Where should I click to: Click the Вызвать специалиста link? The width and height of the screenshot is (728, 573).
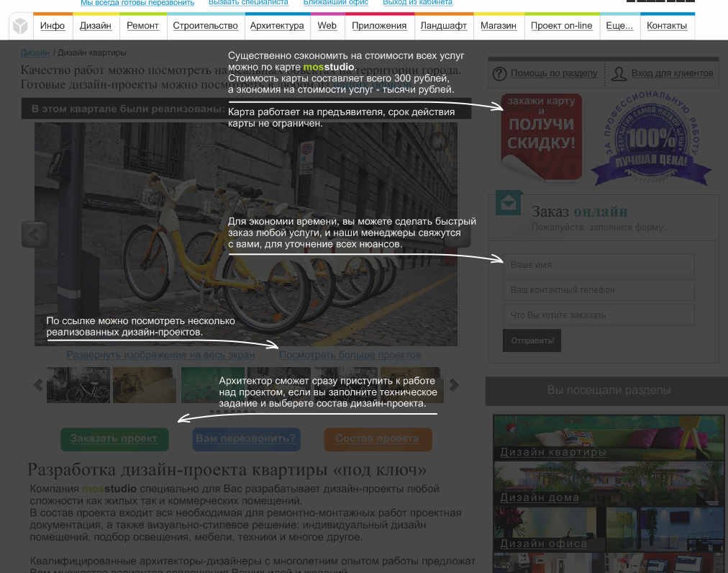(x=248, y=3)
